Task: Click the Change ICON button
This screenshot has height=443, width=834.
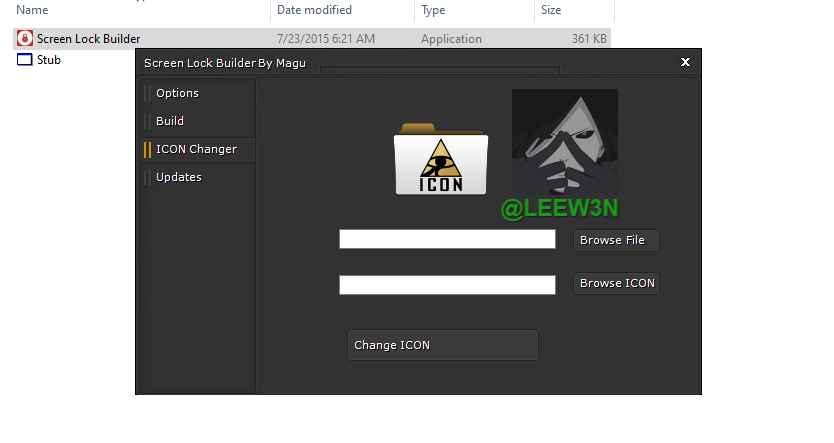Action: pyautogui.click(x=443, y=345)
